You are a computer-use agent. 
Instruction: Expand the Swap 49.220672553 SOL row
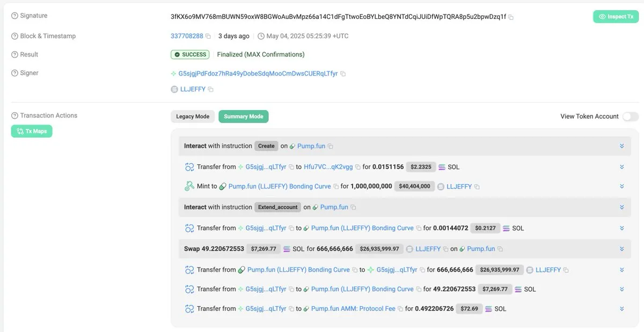[621, 249]
